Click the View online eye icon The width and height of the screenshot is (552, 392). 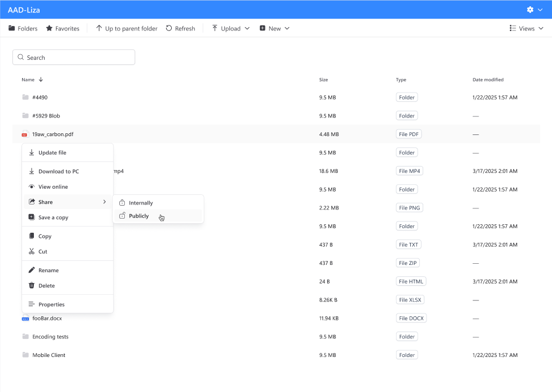(31, 186)
